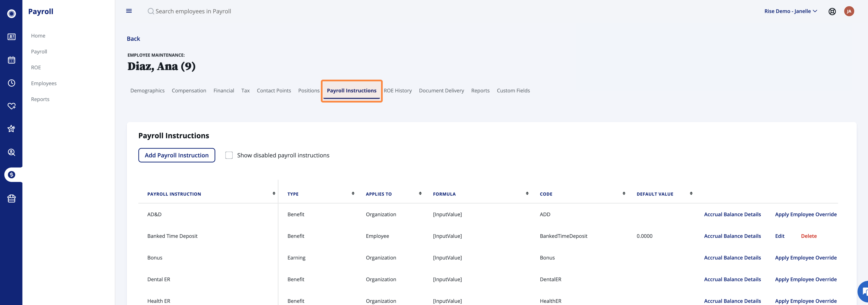
Task: Open the star recognition icon in the sidebar
Action: (11, 129)
